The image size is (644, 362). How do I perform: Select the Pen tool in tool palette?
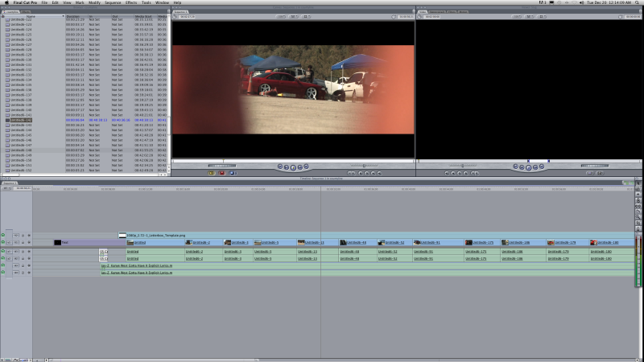(638, 228)
